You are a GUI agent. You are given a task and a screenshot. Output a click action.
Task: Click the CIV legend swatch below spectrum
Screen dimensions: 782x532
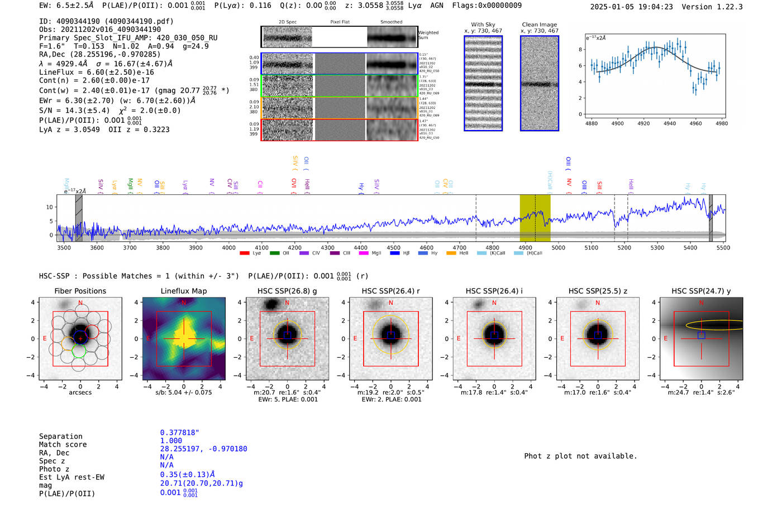point(304,253)
